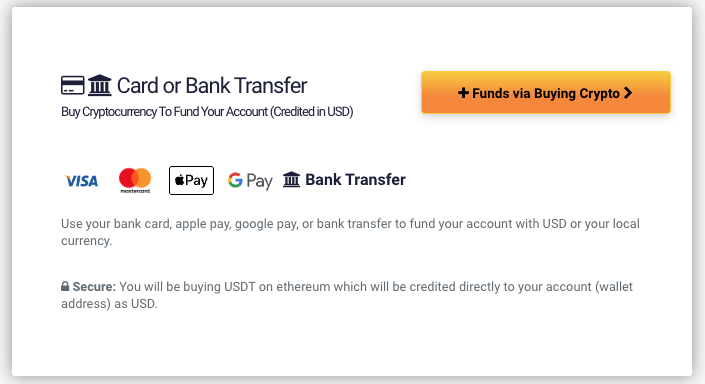705x384 pixels.
Task: Select the Visa logo
Action: pyautogui.click(x=81, y=181)
